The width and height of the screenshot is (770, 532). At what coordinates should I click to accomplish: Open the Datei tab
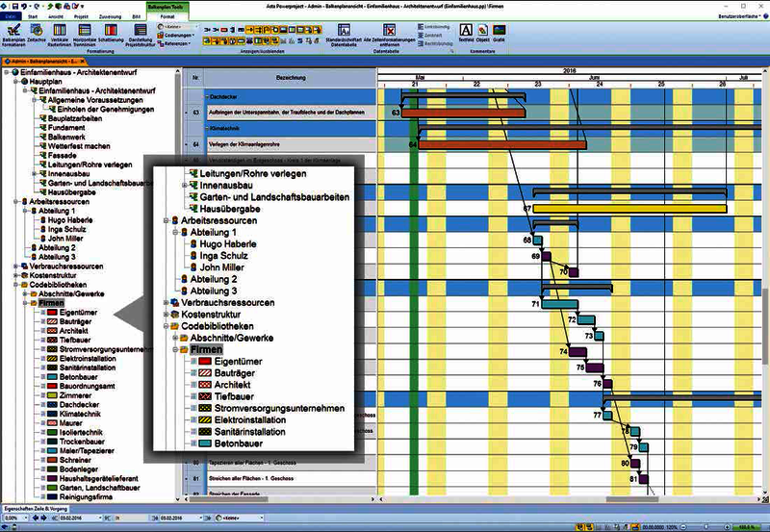pyautogui.click(x=11, y=16)
